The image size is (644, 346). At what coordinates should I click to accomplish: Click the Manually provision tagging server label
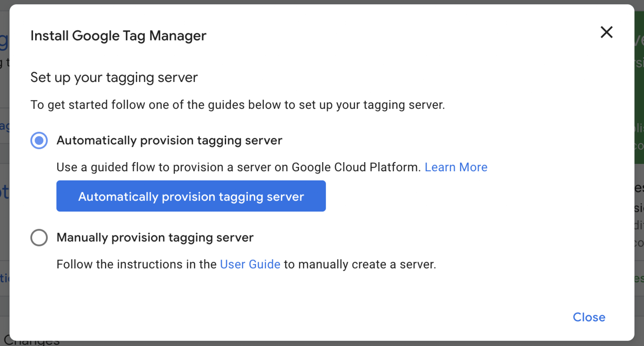tap(155, 237)
